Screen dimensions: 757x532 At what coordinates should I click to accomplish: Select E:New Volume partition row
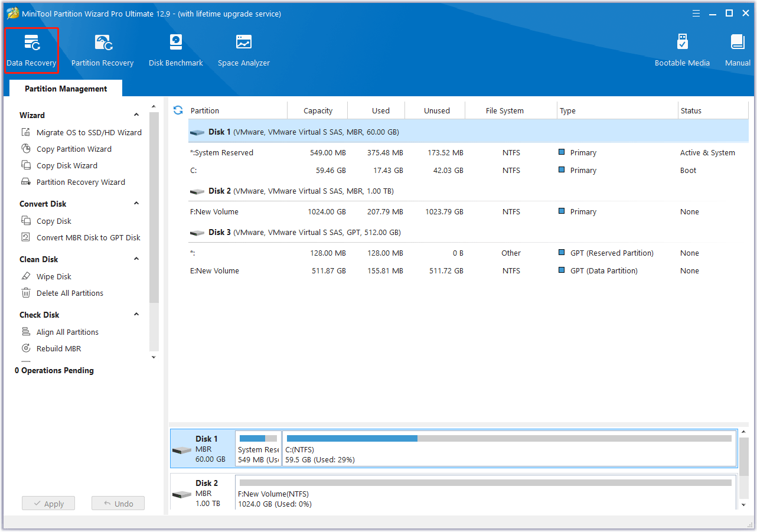coord(468,270)
